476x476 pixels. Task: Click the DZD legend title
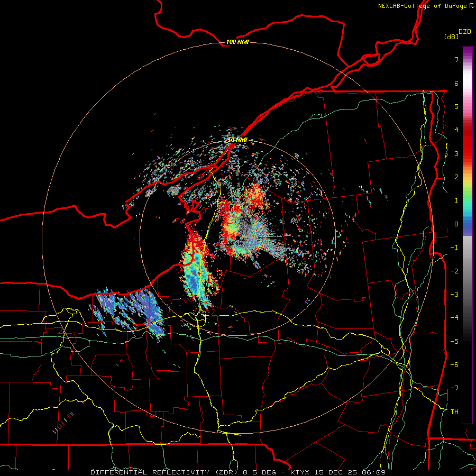(x=465, y=32)
